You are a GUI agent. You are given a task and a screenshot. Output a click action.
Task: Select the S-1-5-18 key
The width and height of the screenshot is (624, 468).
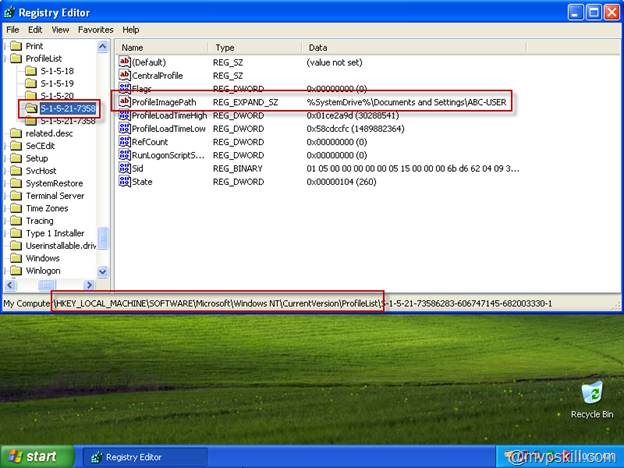(x=57, y=71)
